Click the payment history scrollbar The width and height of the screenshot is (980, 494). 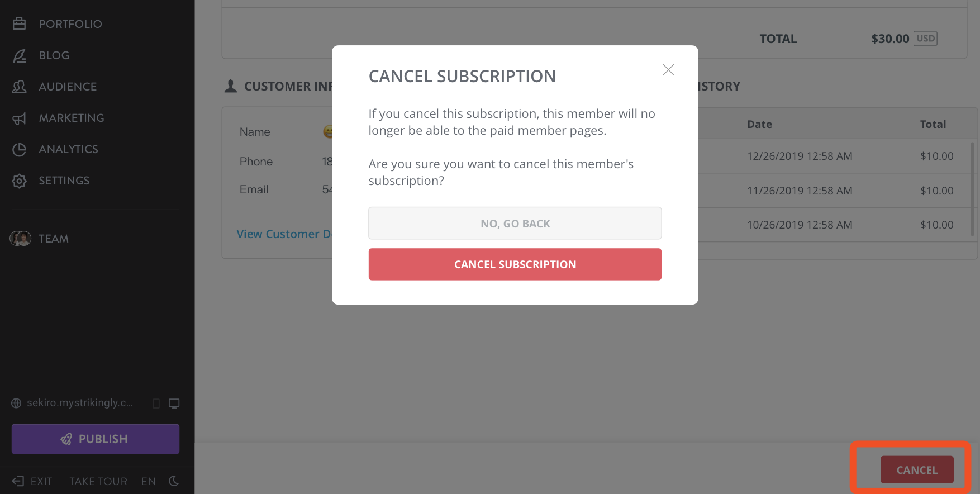tap(972, 189)
